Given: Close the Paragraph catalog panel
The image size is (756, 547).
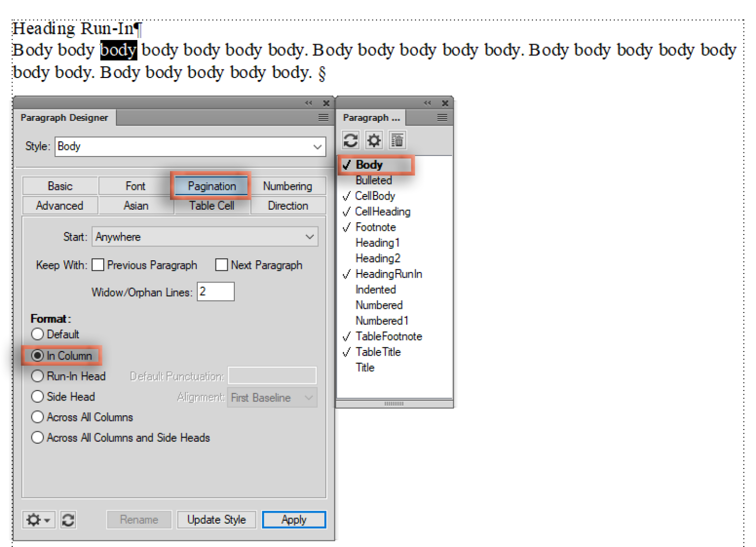Looking at the screenshot, I should [445, 103].
